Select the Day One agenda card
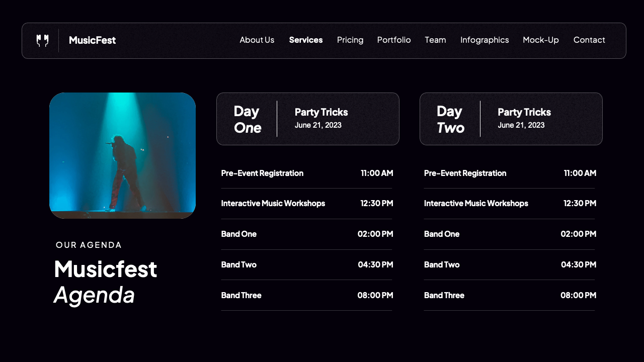Screen dimensions: 644x362 click(x=307, y=119)
